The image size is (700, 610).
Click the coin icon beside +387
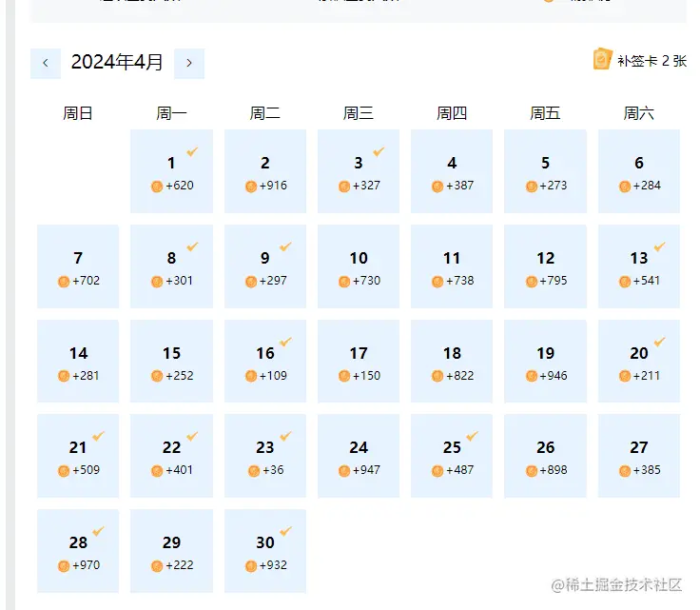pos(437,187)
